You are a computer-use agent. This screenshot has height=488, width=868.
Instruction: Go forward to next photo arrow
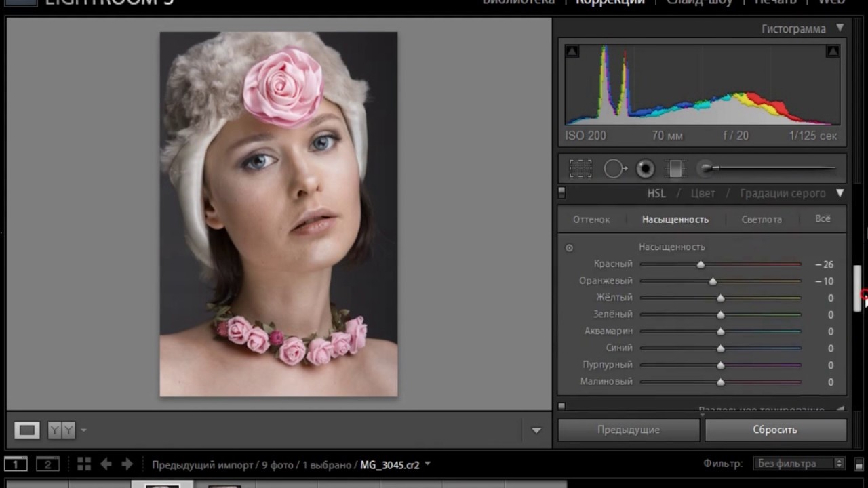pos(127,464)
